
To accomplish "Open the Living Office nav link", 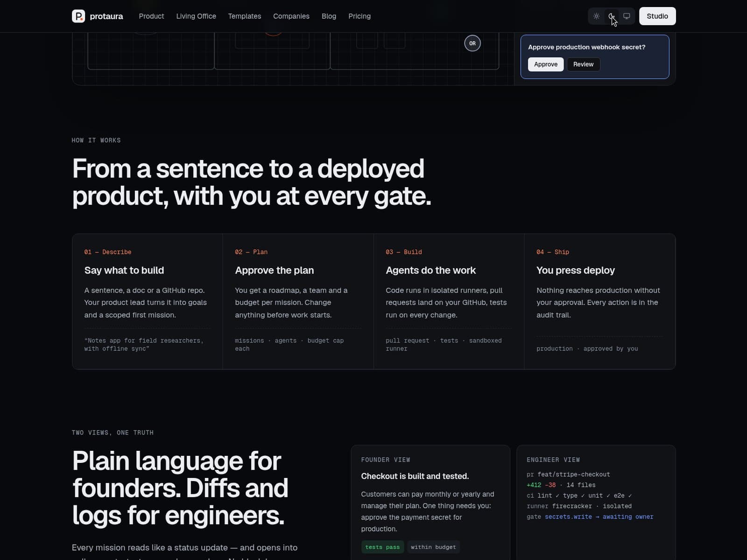I will pos(196,16).
